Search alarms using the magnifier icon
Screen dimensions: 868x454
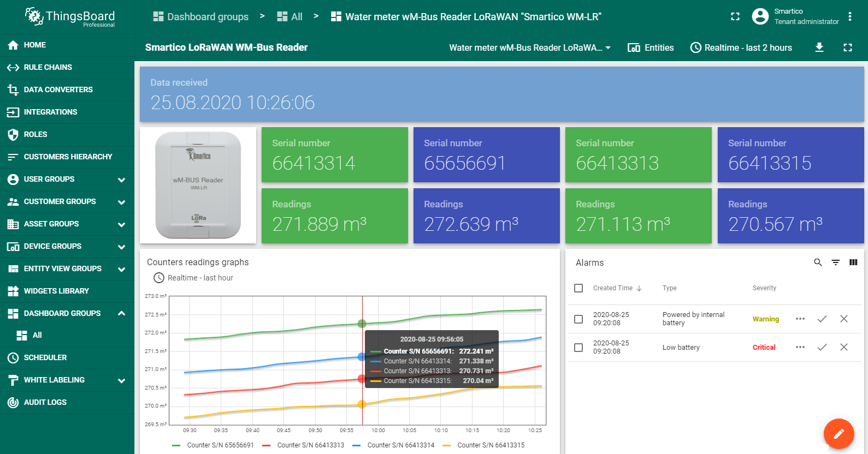(818, 262)
